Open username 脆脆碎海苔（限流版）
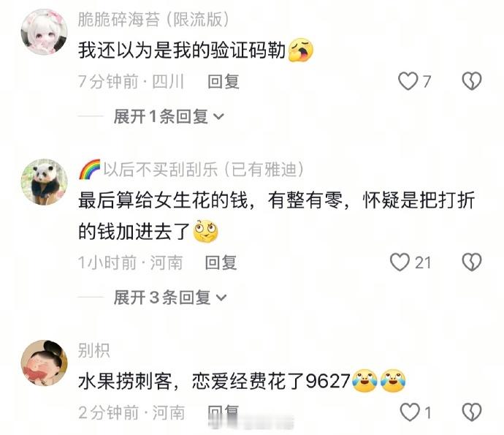The width and height of the screenshot is (504, 435). 153,19
